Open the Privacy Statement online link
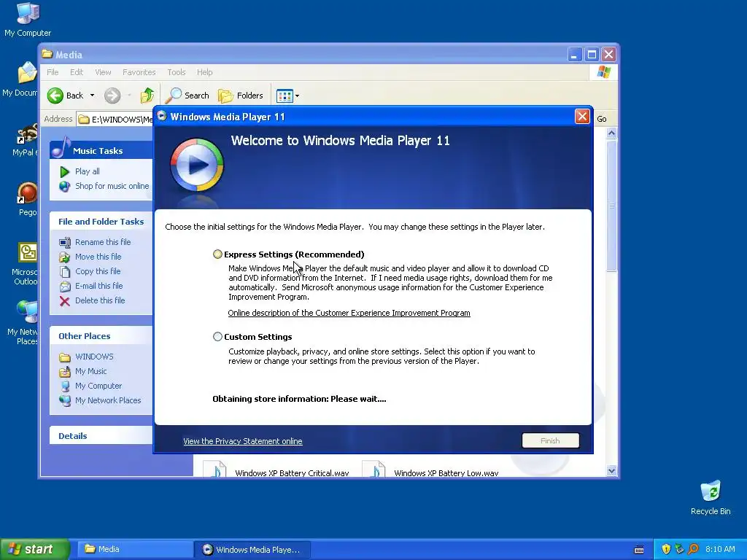The image size is (747, 560). (x=242, y=441)
